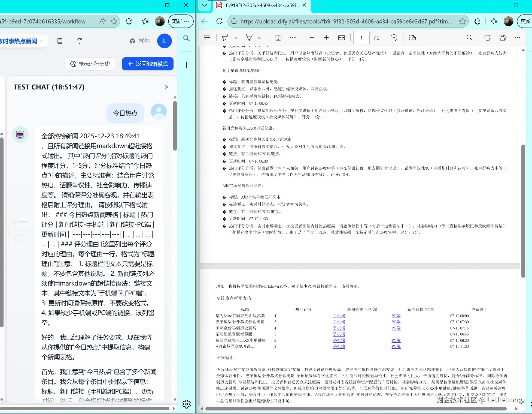
Task: Click the PDF page number field
Action: (361, 38)
